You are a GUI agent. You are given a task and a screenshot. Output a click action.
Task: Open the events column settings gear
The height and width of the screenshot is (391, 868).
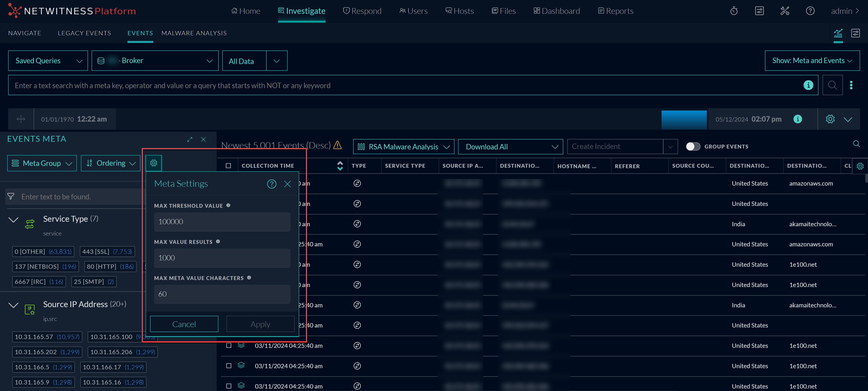(x=860, y=166)
